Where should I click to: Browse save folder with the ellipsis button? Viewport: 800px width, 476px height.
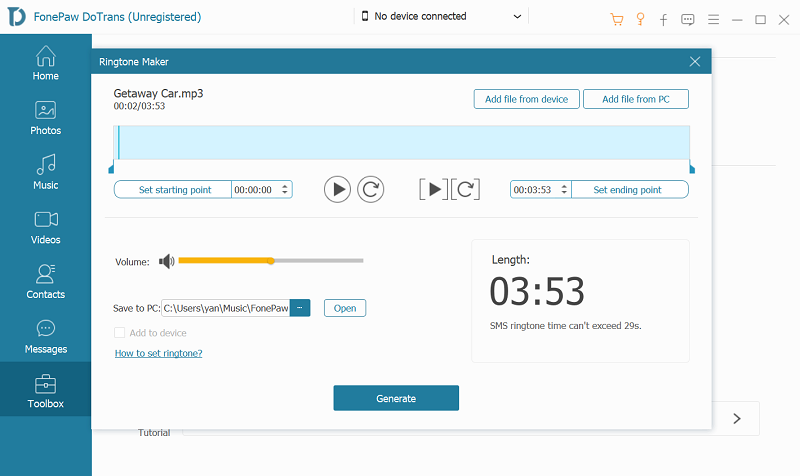tap(302, 308)
